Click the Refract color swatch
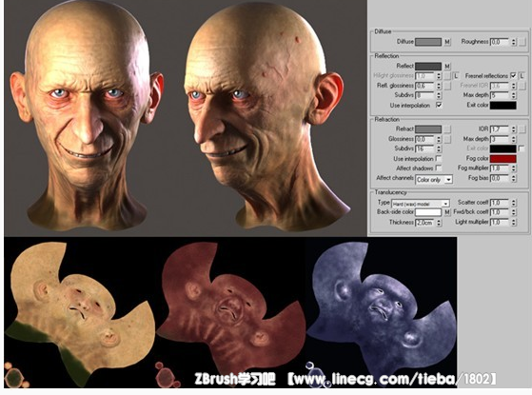Viewport: 532px width, 395px height. coord(428,128)
